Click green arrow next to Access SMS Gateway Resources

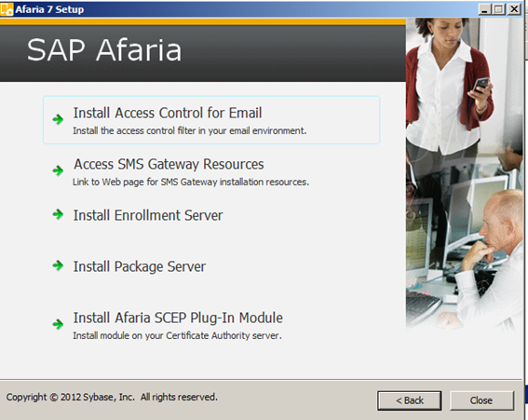(x=58, y=170)
